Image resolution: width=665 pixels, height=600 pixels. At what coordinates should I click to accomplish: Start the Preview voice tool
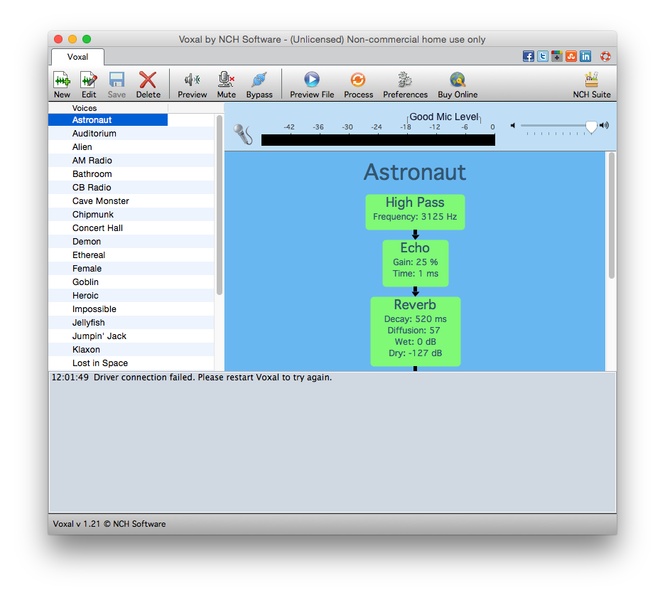[192, 85]
